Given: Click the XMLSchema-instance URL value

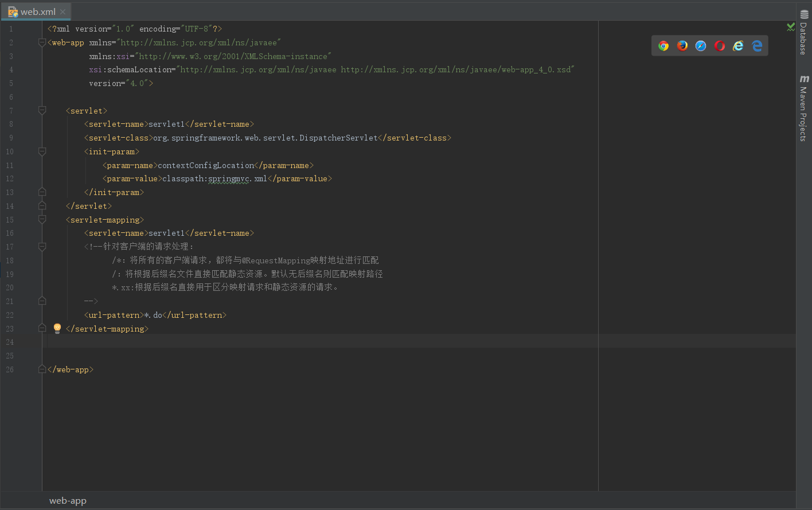Looking at the screenshot, I should [x=233, y=56].
